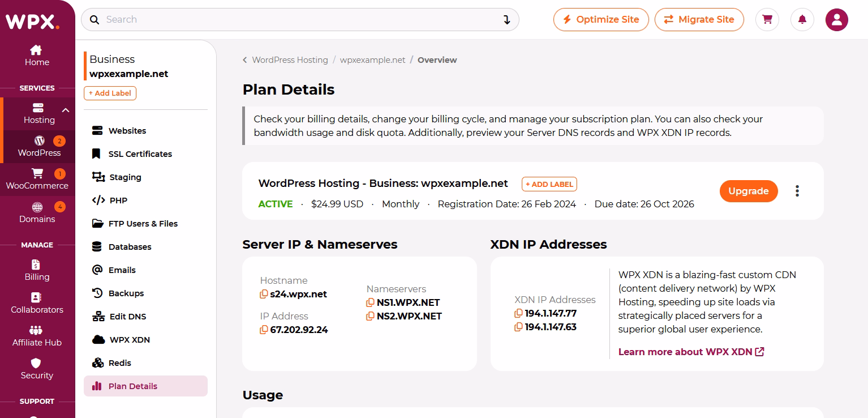Viewport: 868px width, 418px height.
Task: Open plan options three-dot menu
Action: pyautogui.click(x=797, y=191)
